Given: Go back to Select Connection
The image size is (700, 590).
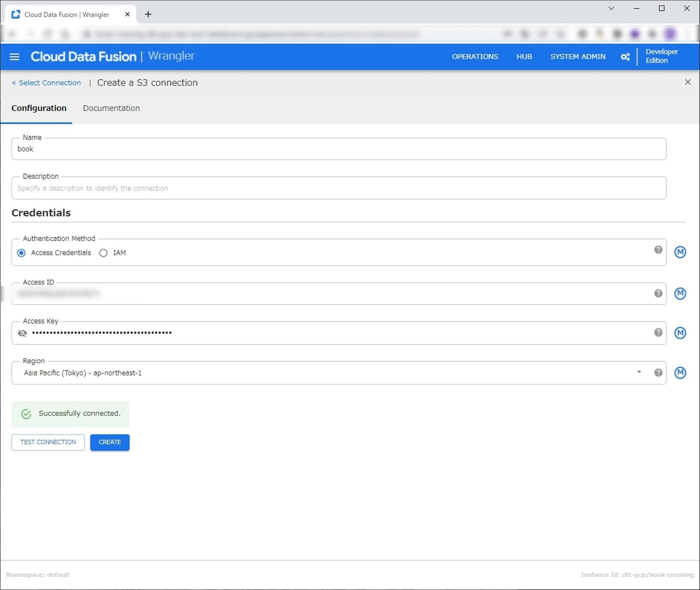Looking at the screenshot, I should 46,83.
